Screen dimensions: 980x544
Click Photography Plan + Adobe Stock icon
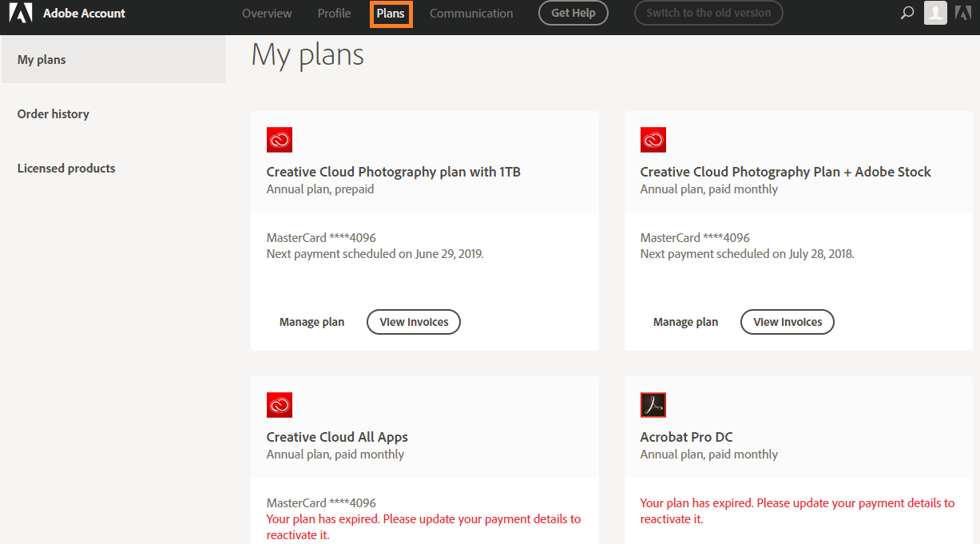tap(653, 140)
